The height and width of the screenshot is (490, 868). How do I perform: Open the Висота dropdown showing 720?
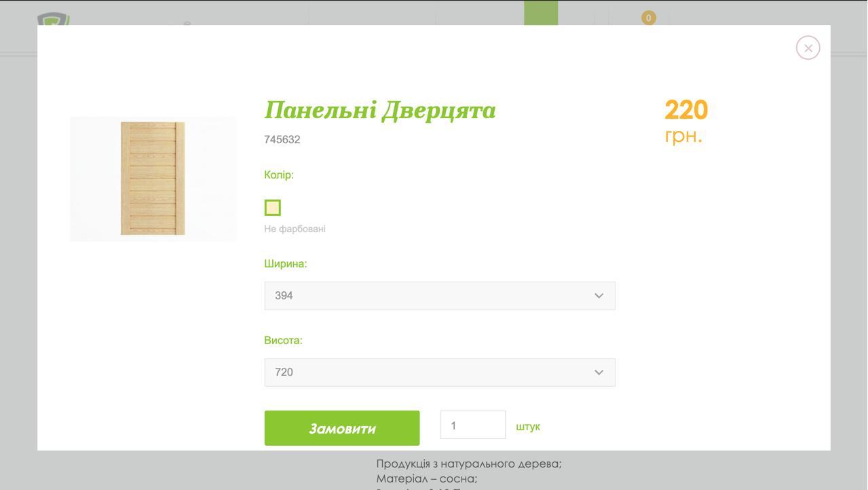(x=439, y=373)
